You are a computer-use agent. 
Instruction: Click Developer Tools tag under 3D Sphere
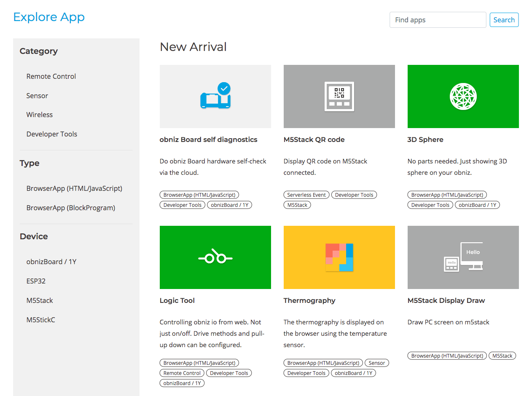pyautogui.click(x=430, y=205)
